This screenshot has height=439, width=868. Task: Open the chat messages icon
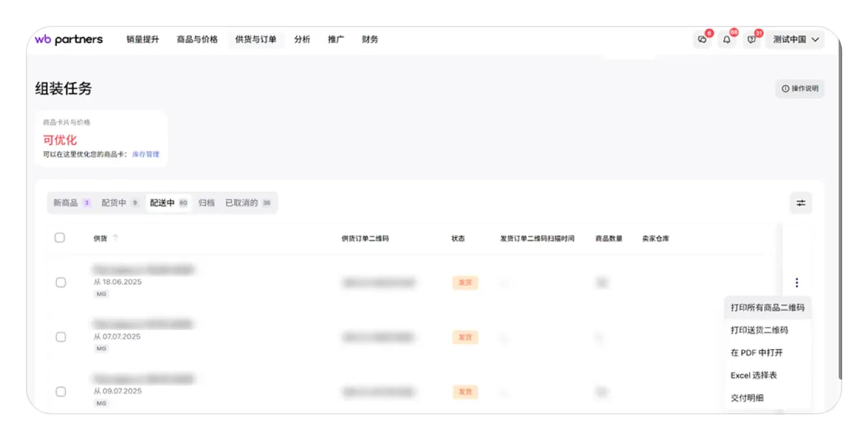702,39
